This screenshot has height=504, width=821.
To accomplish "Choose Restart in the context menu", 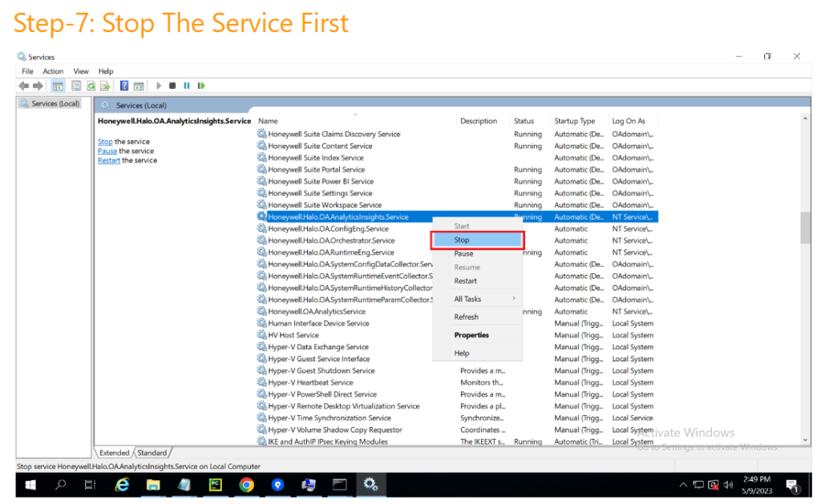I will click(466, 281).
